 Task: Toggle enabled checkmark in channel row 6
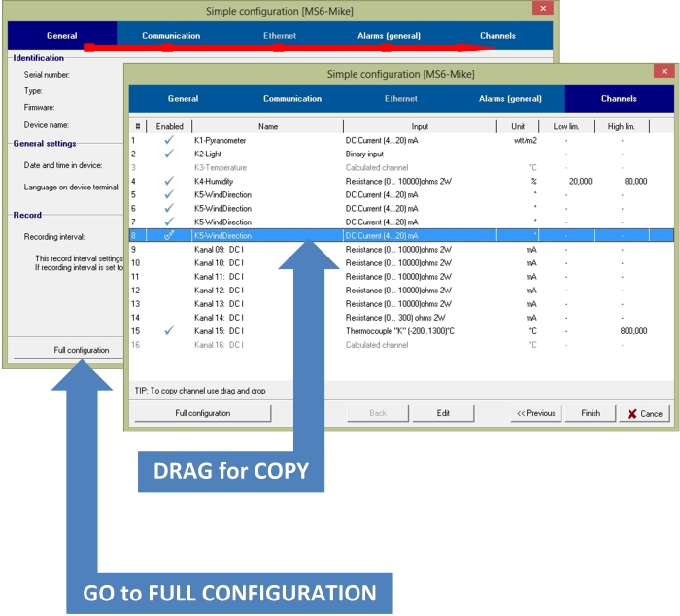point(169,208)
